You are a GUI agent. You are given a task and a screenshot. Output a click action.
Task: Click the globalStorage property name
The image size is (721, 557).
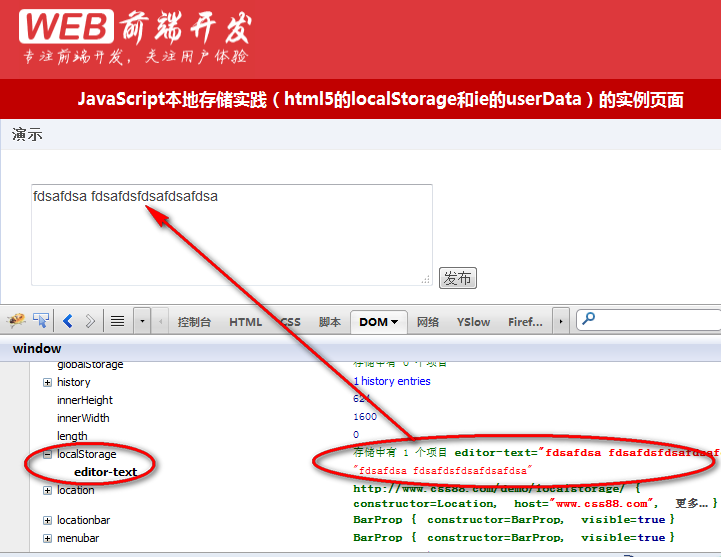[90, 364]
